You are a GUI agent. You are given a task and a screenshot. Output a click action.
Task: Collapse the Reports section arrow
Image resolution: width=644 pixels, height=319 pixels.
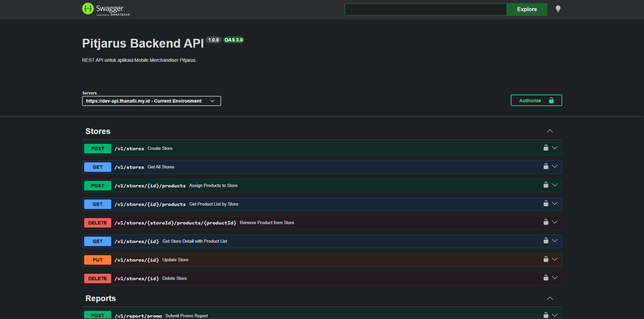(550, 298)
